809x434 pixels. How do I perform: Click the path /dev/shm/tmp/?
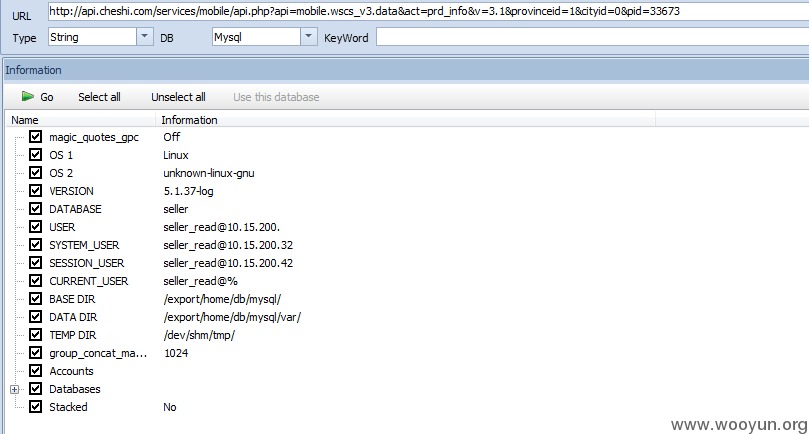pyautogui.click(x=199, y=335)
